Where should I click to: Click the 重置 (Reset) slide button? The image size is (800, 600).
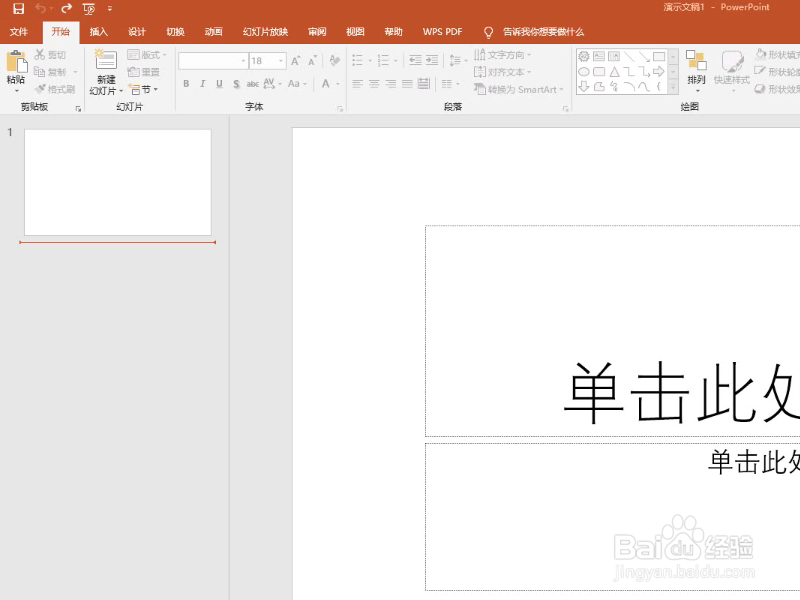point(144,72)
